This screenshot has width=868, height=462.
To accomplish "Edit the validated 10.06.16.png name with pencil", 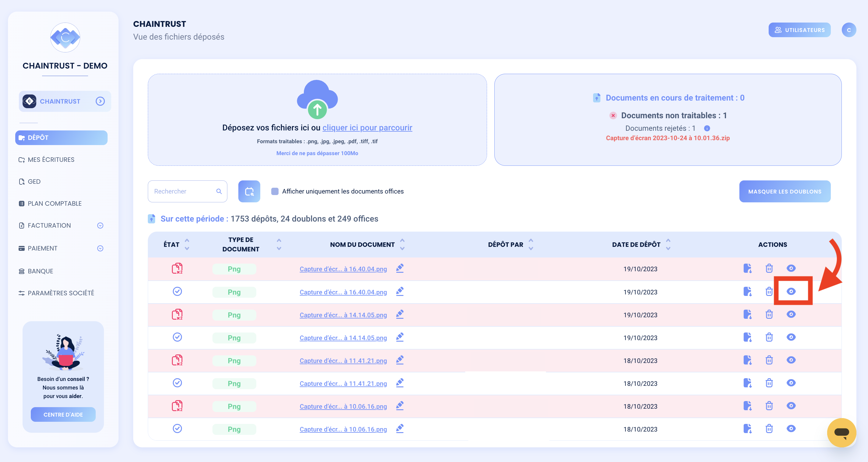I will pos(400,429).
